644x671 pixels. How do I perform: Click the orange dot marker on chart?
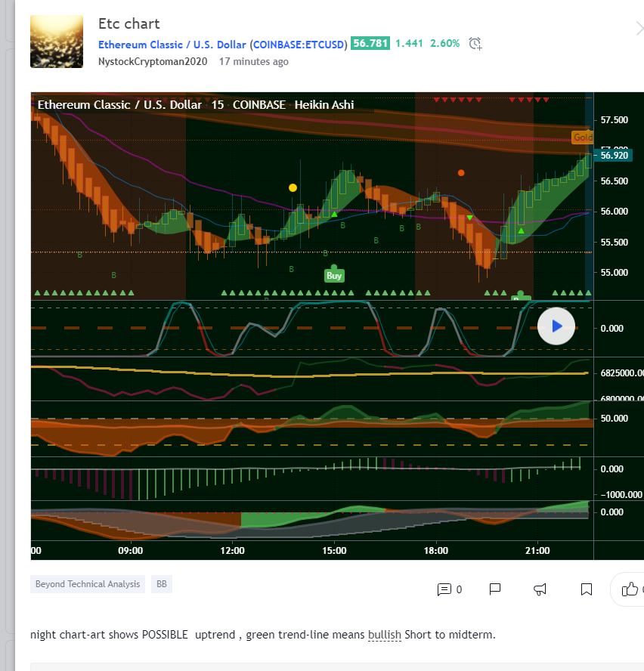point(461,173)
